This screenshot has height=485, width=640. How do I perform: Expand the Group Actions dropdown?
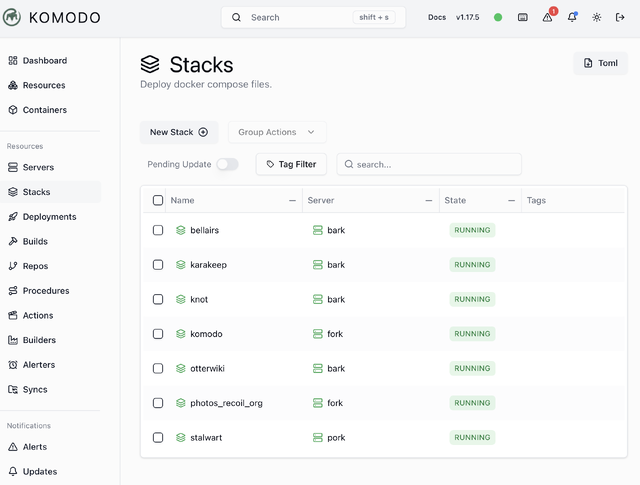pyautogui.click(x=277, y=132)
